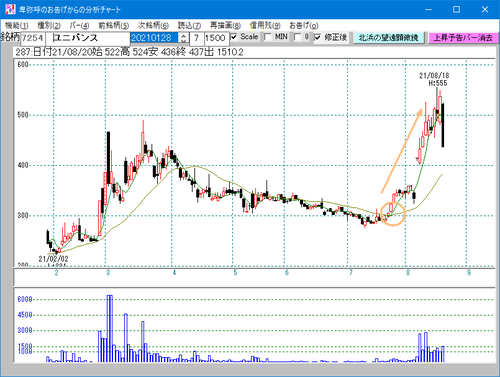Screen dimensions: 500x377
Task: Toggle the 0 checkbox
Action: coord(297,37)
